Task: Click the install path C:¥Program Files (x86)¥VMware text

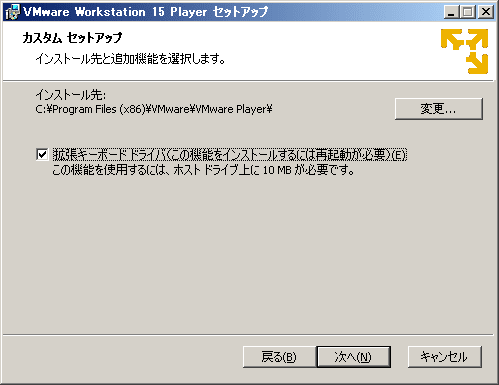Action: point(154,109)
